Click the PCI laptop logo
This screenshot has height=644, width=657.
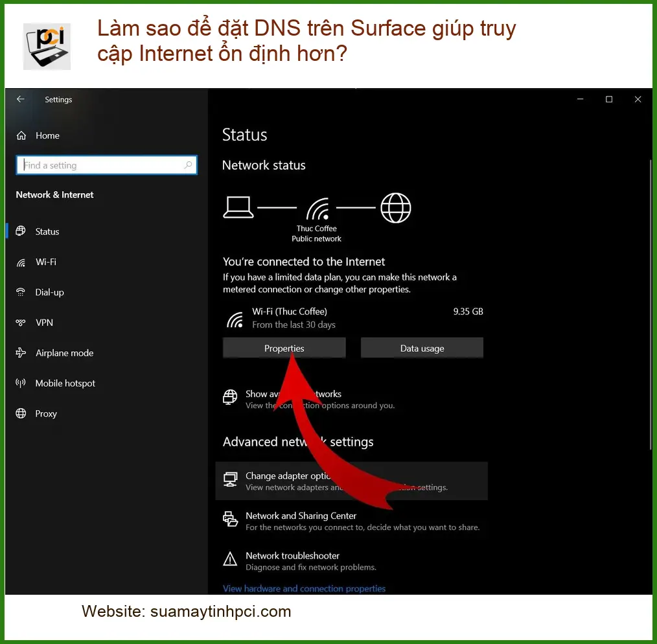pyautogui.click(x=47, y=47)
